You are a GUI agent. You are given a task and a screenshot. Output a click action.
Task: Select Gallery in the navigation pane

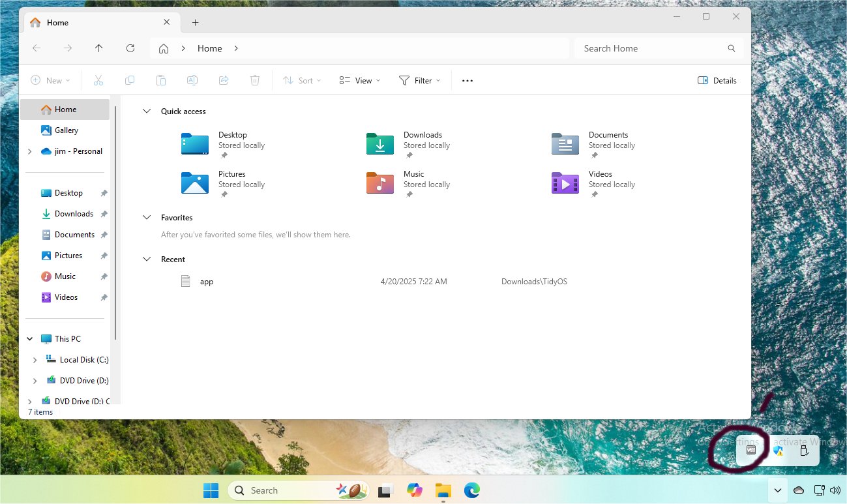66,130
